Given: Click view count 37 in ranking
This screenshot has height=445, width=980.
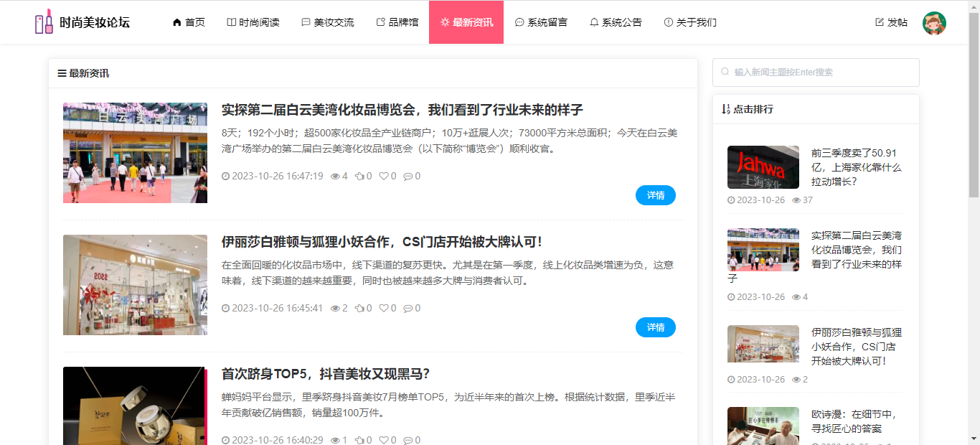Looking at the screenshot, I should (x=808, y=200).
